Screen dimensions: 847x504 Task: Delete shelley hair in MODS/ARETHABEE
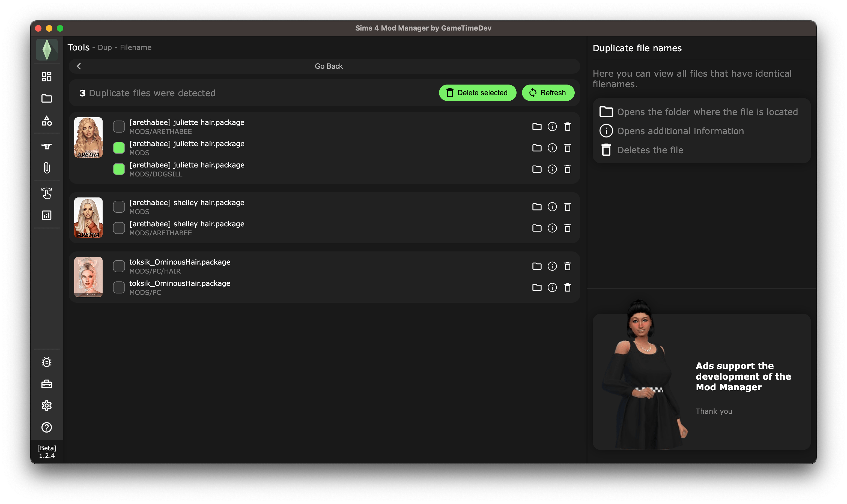pos(567,228)
